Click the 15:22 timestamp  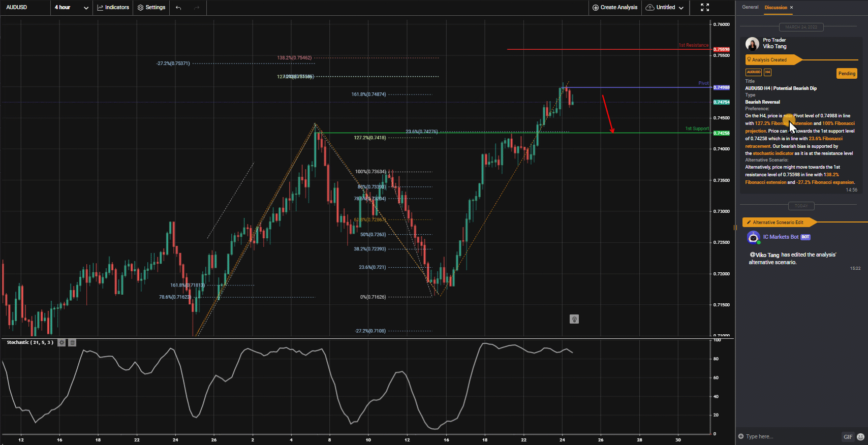855,268
